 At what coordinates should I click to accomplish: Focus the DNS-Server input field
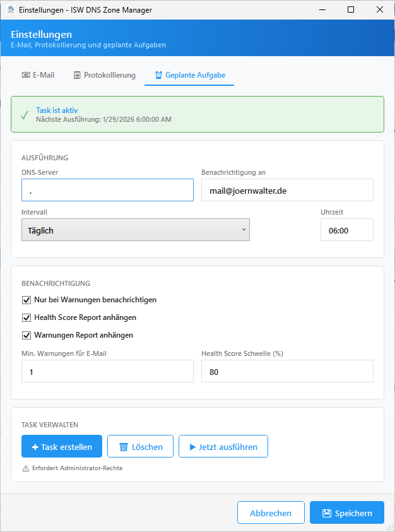click(x=107, y=190)
